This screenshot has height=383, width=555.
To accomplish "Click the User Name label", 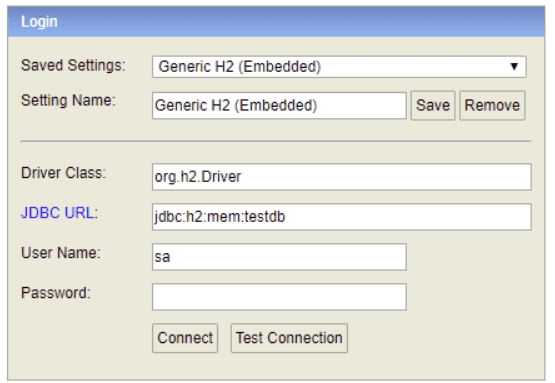I will tap(61, 253).
